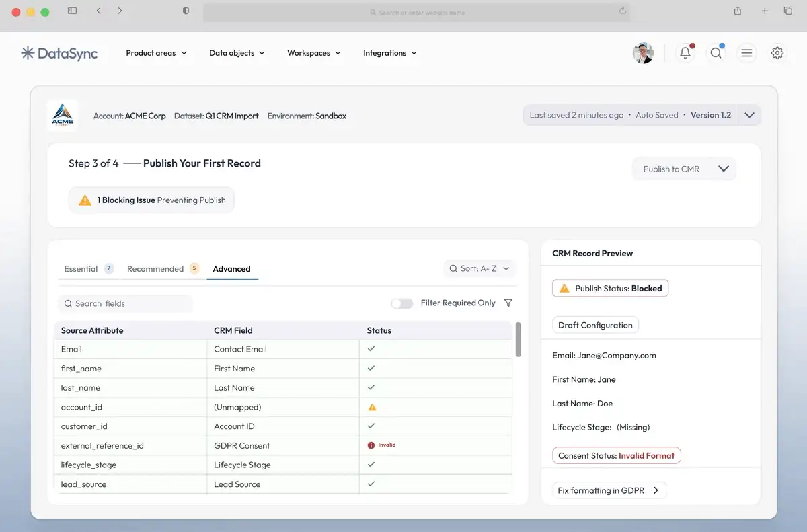This screenshot has width=807, height=532.
Task: Click the Draft Configuration button
Action: (595, 325)
